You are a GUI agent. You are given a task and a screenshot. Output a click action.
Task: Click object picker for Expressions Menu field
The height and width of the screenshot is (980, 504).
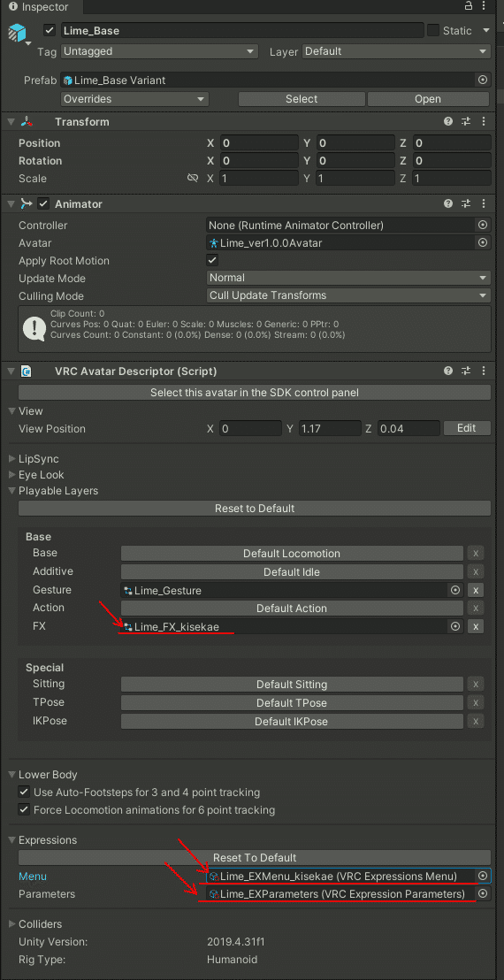click(482, 877)
